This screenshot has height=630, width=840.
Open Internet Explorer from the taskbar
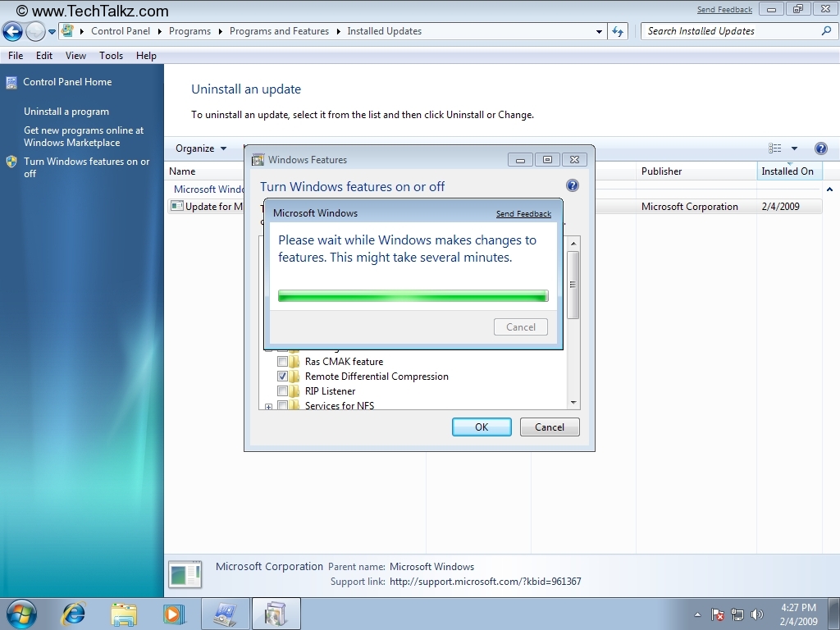[x=74, y=614]
